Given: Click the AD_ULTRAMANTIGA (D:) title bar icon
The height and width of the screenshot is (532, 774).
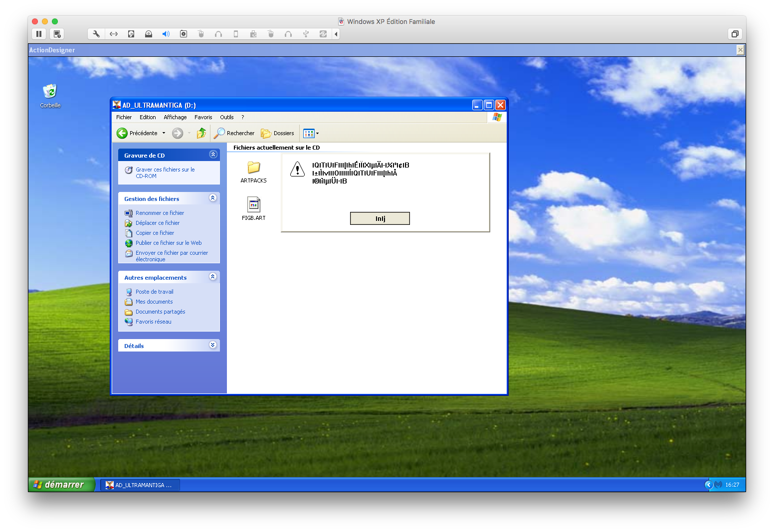Looking at the screenshot, I should click(117, 105).
